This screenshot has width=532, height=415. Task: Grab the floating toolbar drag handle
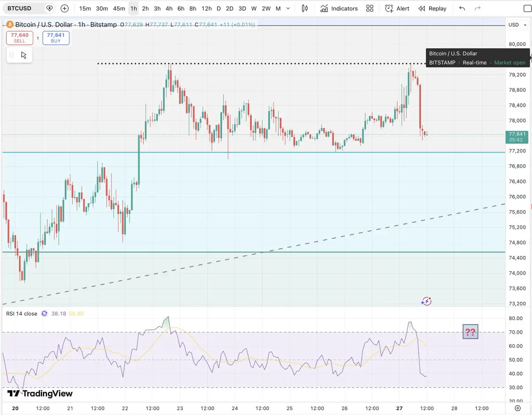point(12,55)
